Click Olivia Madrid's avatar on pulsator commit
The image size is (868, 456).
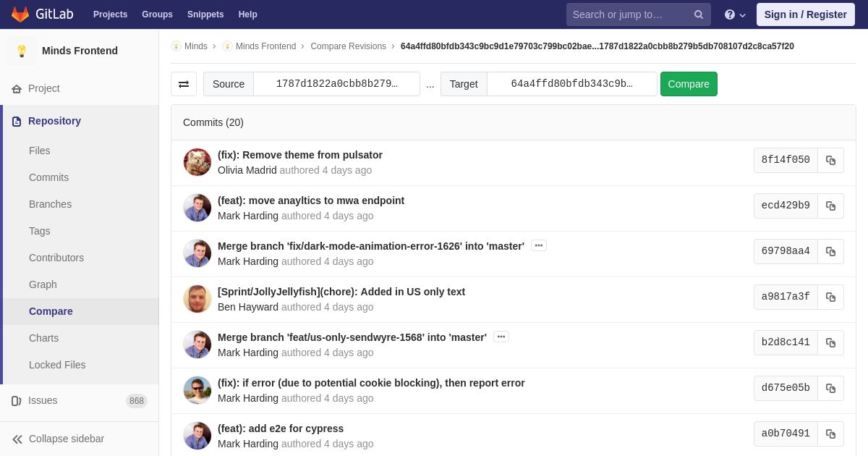click(x=197, y=162)
